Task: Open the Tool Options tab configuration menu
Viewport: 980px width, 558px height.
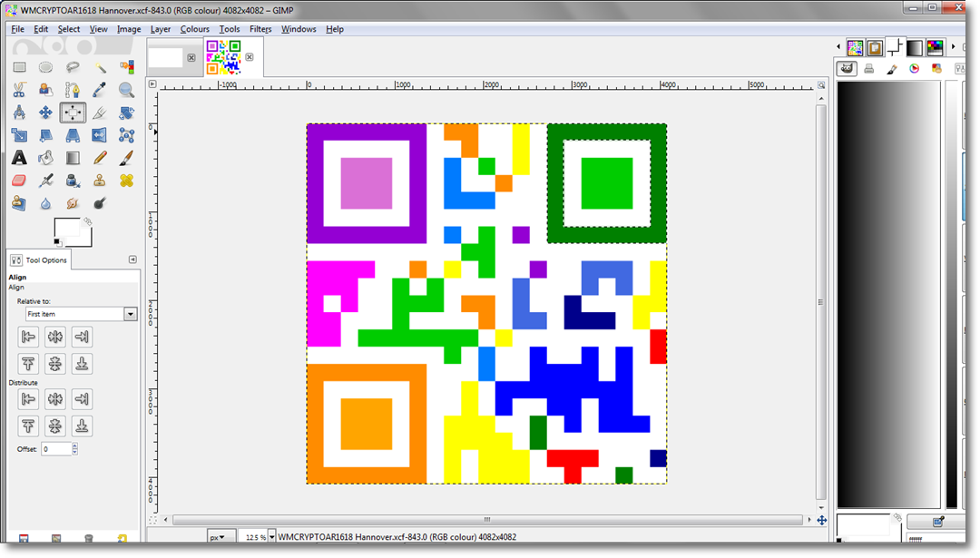Action: (132, 259)
